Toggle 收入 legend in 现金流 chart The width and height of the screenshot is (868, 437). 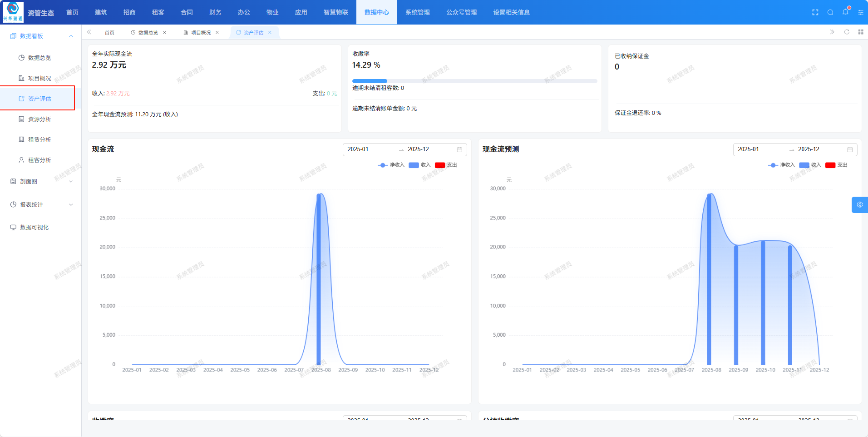click(419, 165)
